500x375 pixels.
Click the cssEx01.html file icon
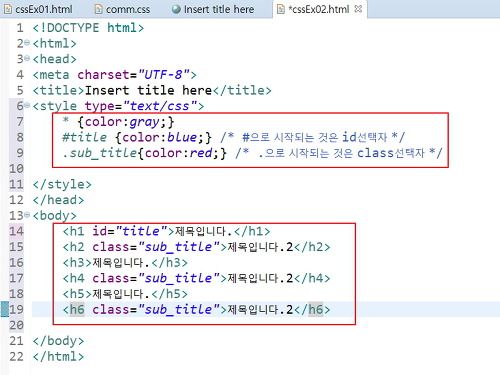[x=8, y=10]
